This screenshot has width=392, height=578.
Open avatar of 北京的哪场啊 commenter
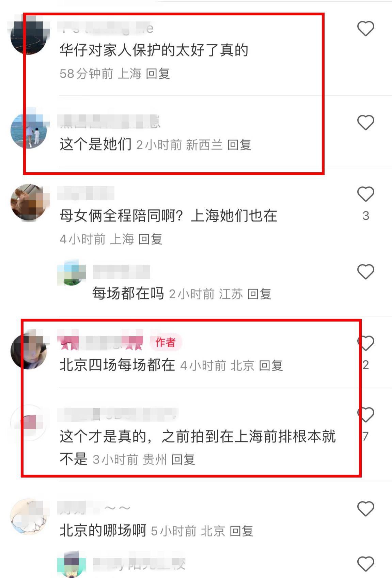coord(29,517)
